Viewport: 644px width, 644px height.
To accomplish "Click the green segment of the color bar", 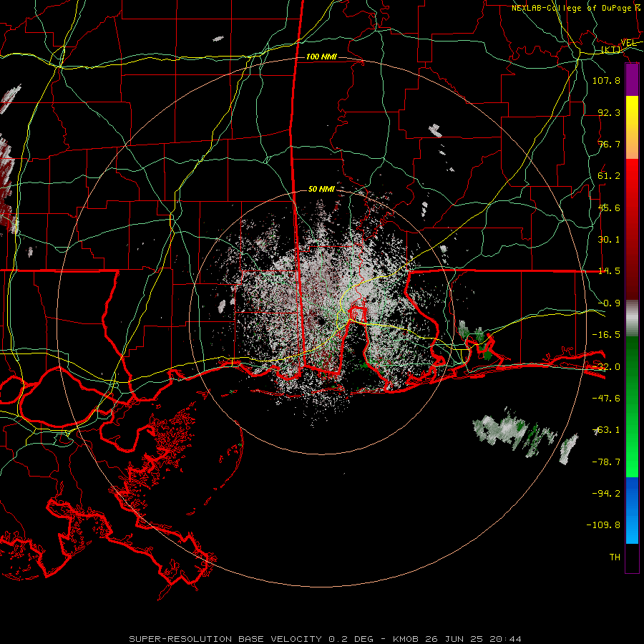I will [632, 406].
